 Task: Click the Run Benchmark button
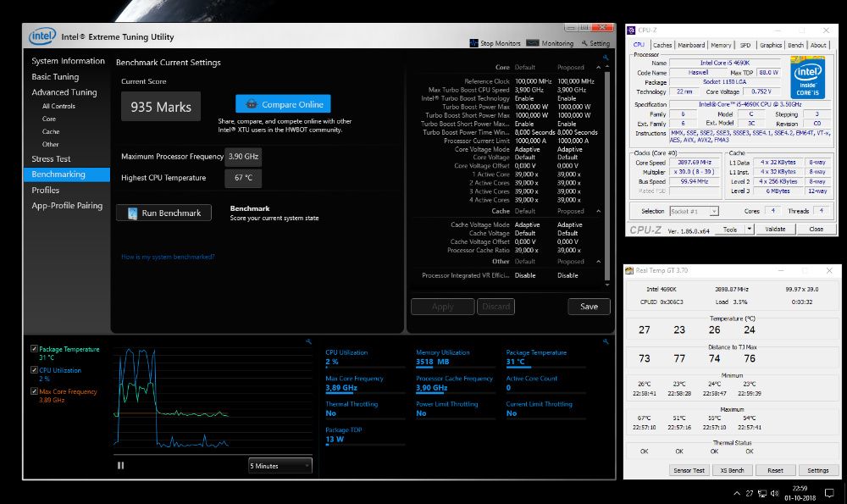click(163, 213)
